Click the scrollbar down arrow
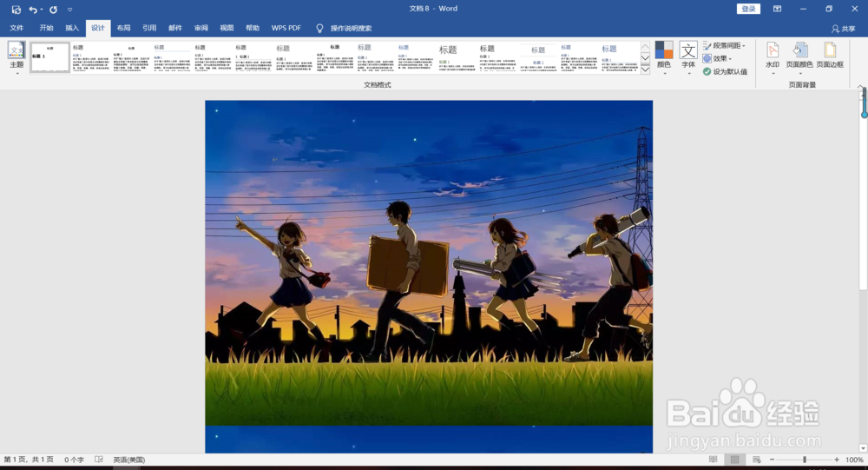 [863, 447]
